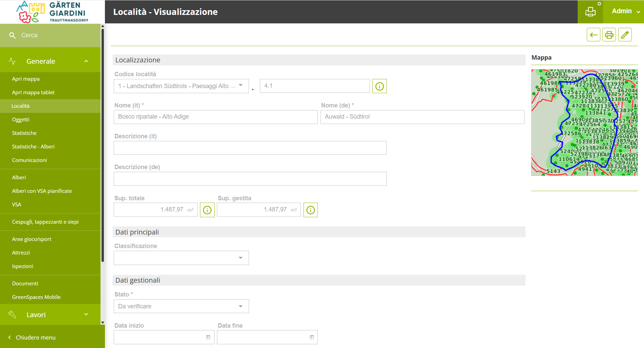Open the Apri mappa link

(26, 79)
